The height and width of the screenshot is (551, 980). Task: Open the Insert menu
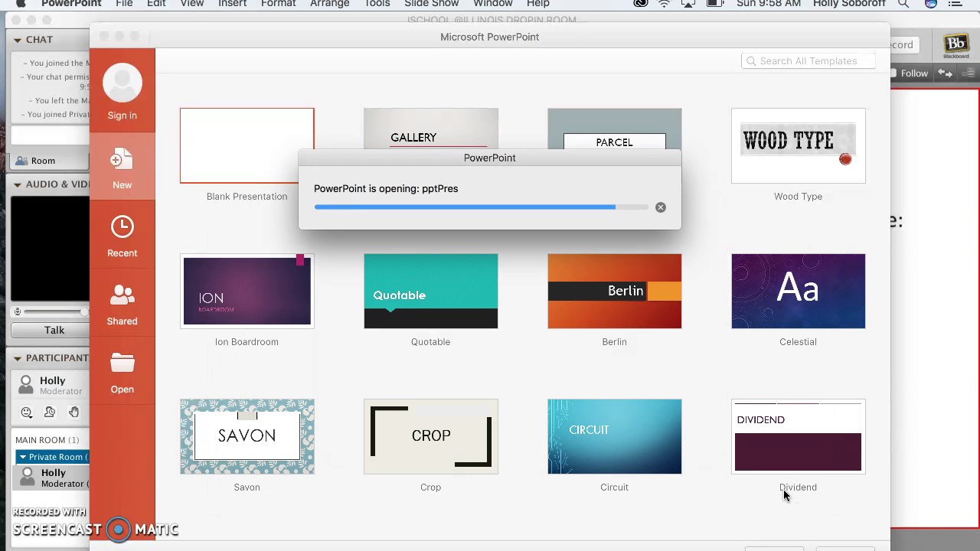point(232,3)
